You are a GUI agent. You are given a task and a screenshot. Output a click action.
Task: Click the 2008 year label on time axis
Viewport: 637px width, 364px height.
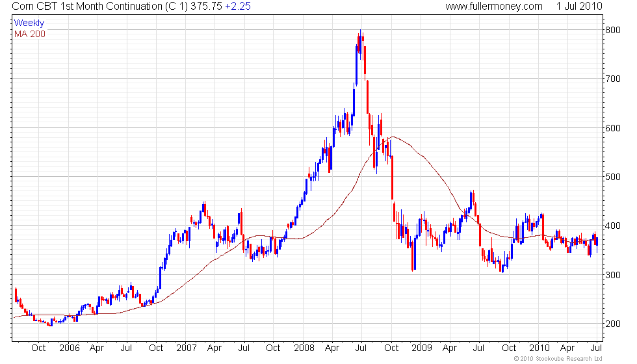304,348
